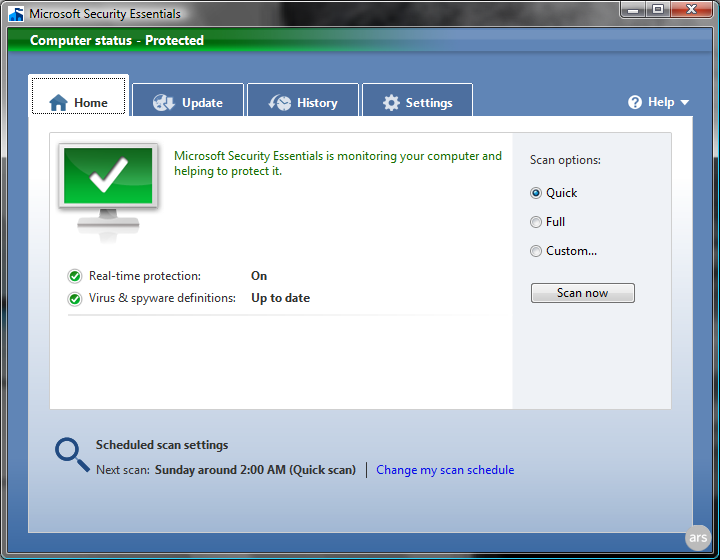Click the globe download icon on Update tab
The height and width of the screenshot is (560, 720).
[x=164, y=102]
